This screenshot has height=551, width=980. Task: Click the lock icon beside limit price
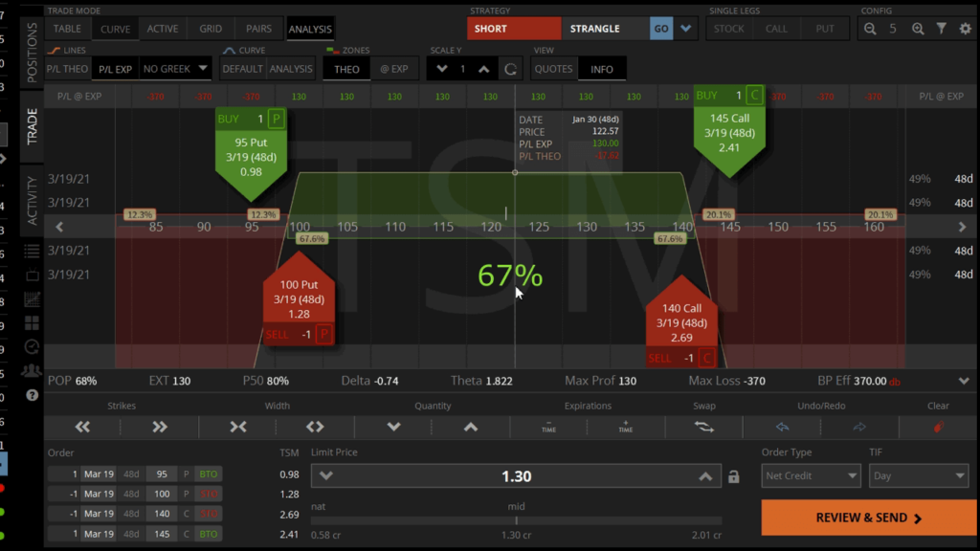click(x=734, y=476)
